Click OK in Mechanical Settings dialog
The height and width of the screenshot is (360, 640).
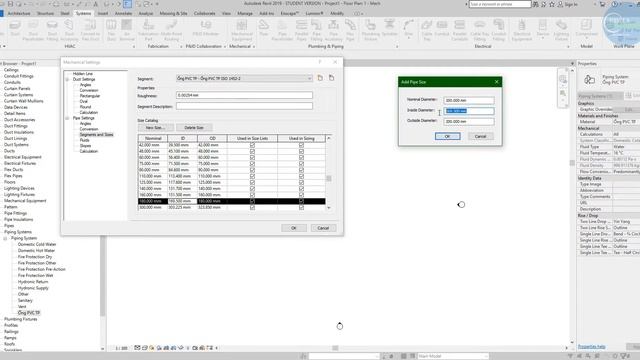[293, 228]
